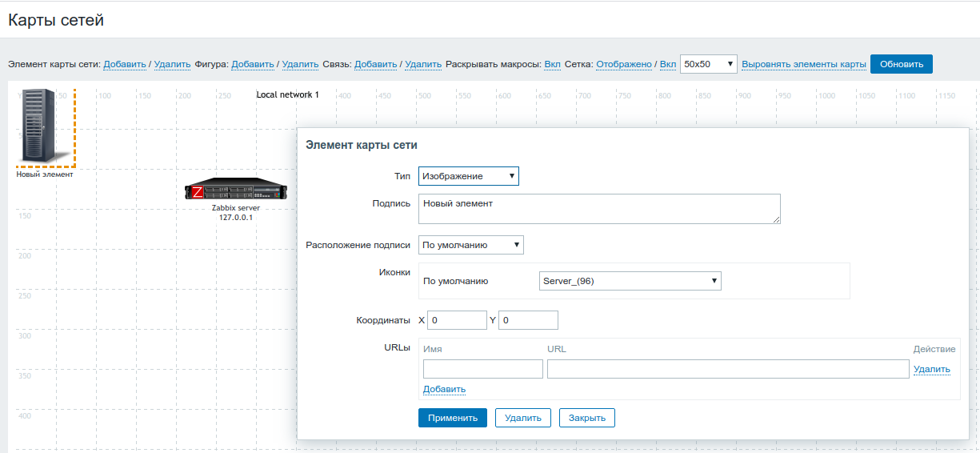Select the Zabbix server rack icon

coord(236,190)
